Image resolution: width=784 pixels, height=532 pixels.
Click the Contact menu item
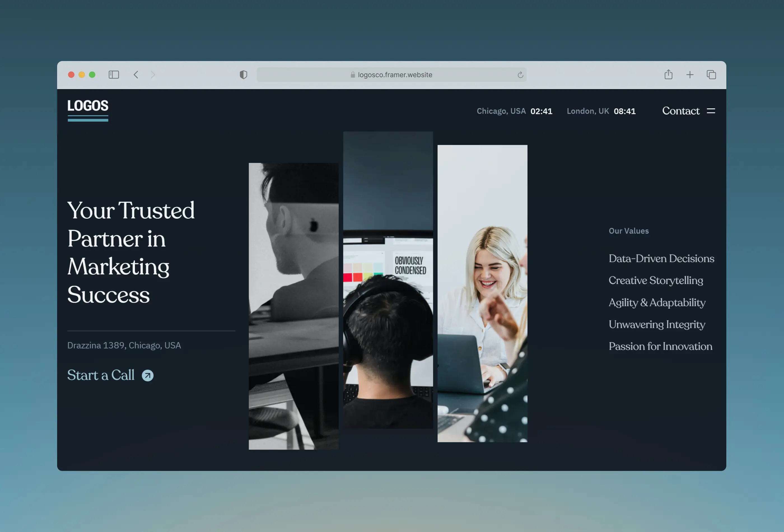pyautogui.click(x=681, y=110)
